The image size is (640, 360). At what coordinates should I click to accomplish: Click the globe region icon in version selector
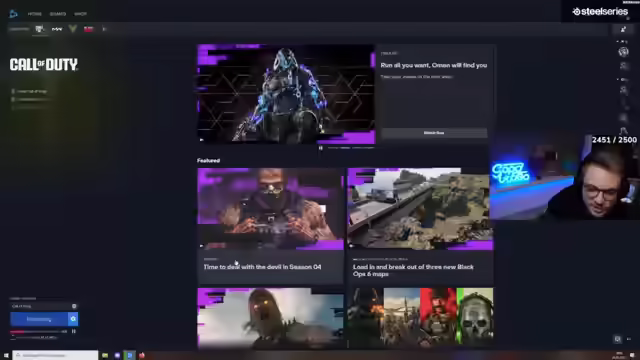[x=74, y=306]
